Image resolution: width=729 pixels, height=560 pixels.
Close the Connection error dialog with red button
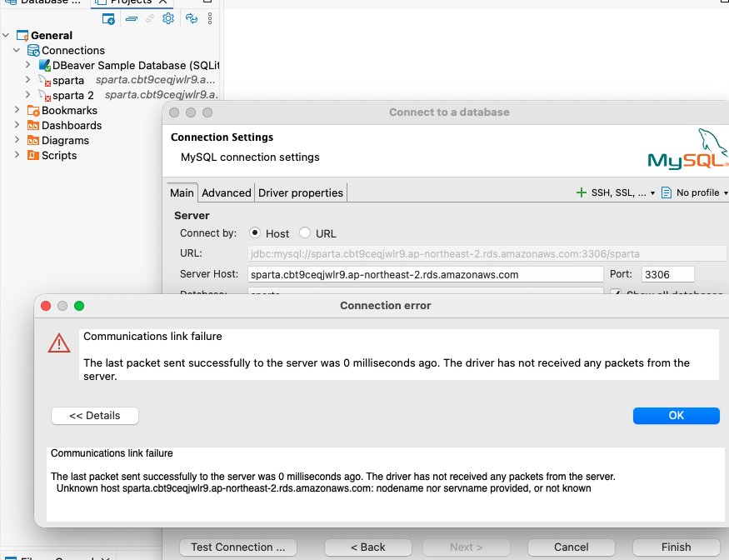coord(46,306)
